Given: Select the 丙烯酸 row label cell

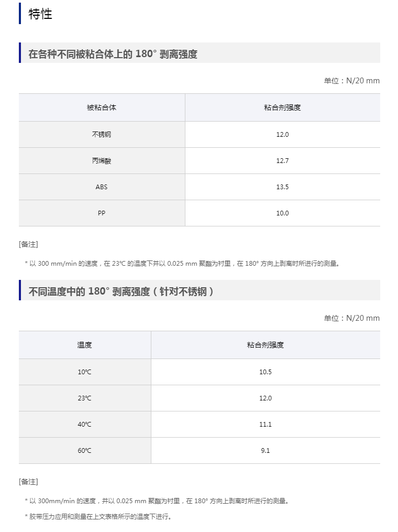Looking at the screenshot, I should (102, 160).
